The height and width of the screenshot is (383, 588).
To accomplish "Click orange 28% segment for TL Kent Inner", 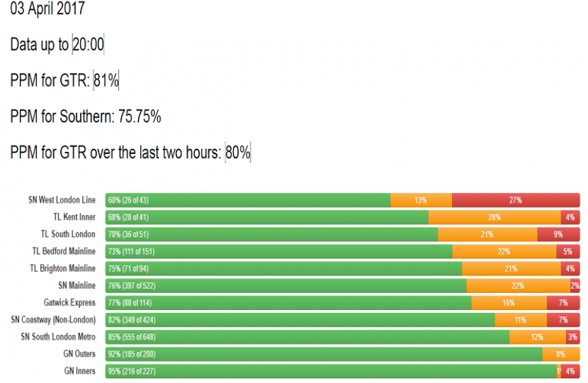I will click(x=494, y=217).
